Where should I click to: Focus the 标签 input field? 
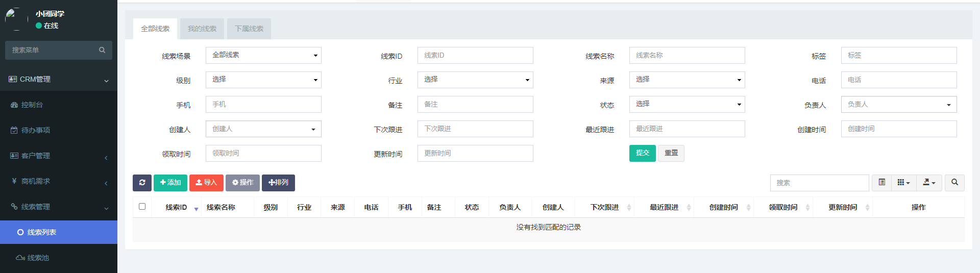(899, 55)
